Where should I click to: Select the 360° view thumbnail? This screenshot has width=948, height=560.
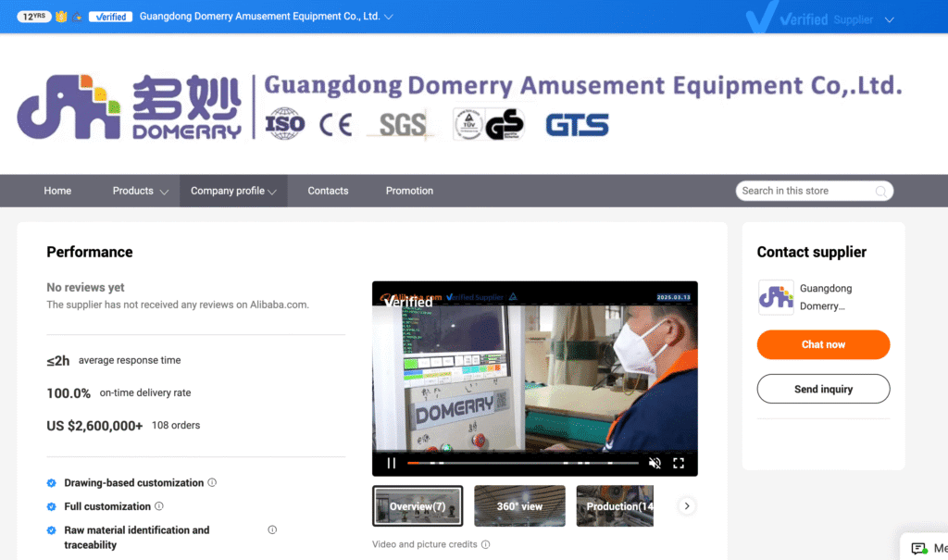(519, 505)
